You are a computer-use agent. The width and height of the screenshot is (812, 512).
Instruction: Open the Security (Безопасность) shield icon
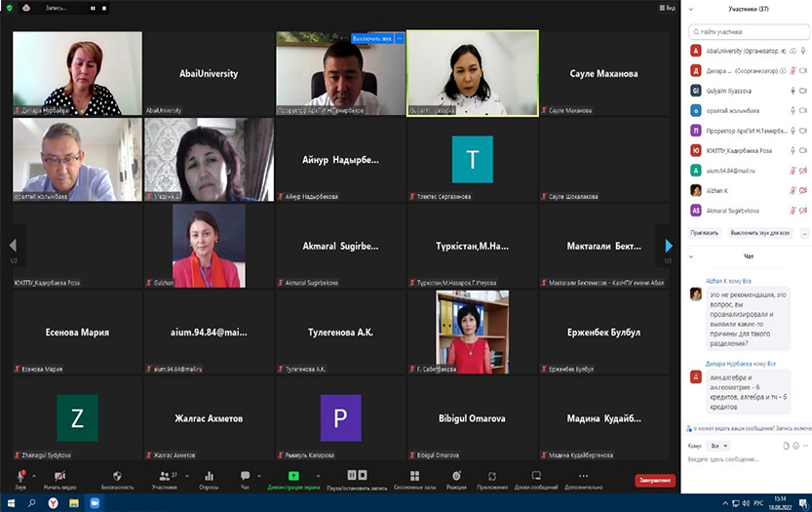[117, 476]
